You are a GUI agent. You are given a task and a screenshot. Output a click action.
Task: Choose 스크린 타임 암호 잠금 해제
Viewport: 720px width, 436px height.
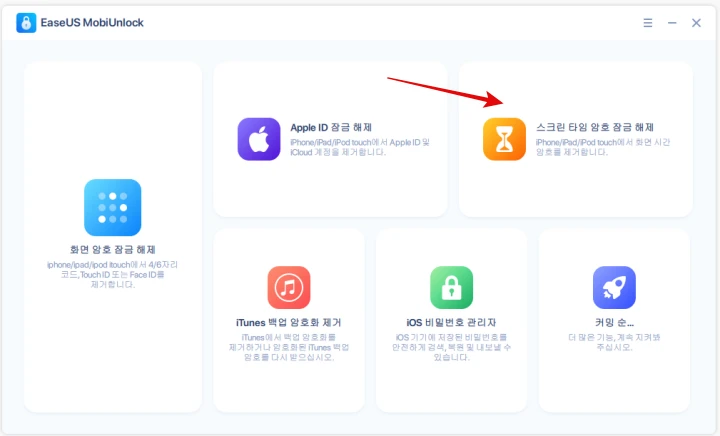595,127
